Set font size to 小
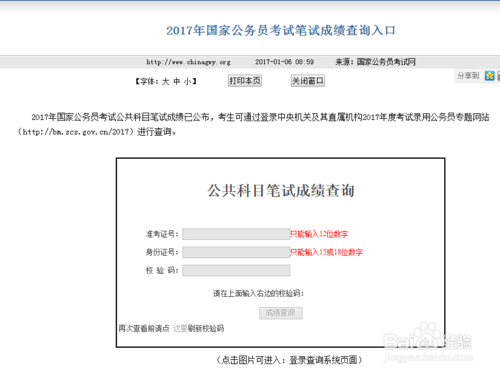The image size is (500, 375). [188, 81]
